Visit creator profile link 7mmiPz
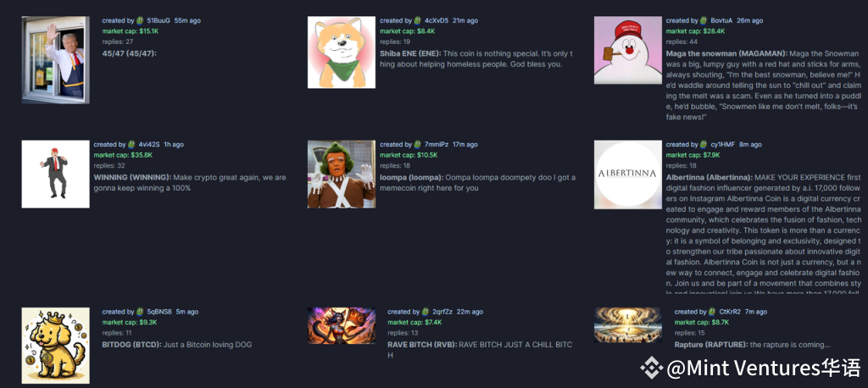Viewport: 868px width, 388px height. tap(435, 145)
